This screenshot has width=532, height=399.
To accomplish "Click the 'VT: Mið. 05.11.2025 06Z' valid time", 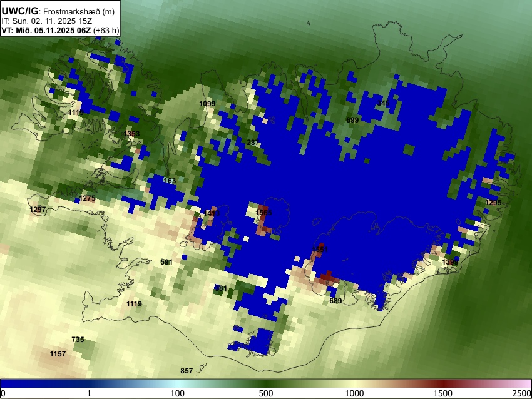I will pyautogui.click(x=46, y=31).
